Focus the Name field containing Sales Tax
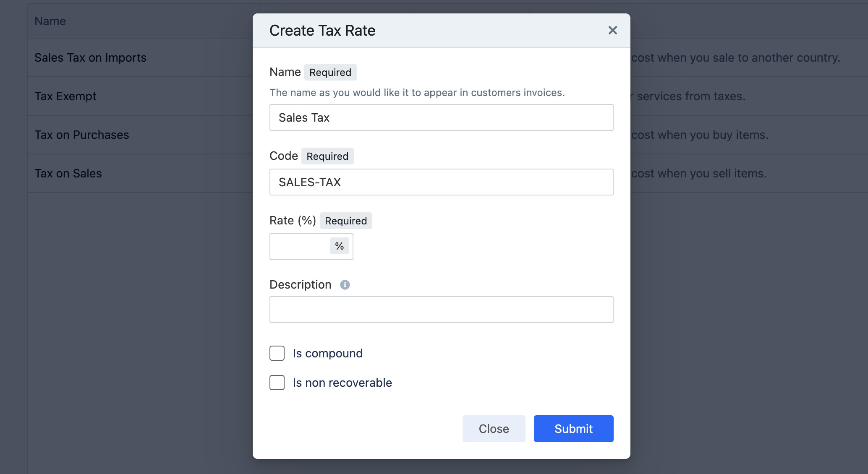Image resolution: width=868 pixels, height=474 pixels. pyautogui.click(x=441, y=117)
